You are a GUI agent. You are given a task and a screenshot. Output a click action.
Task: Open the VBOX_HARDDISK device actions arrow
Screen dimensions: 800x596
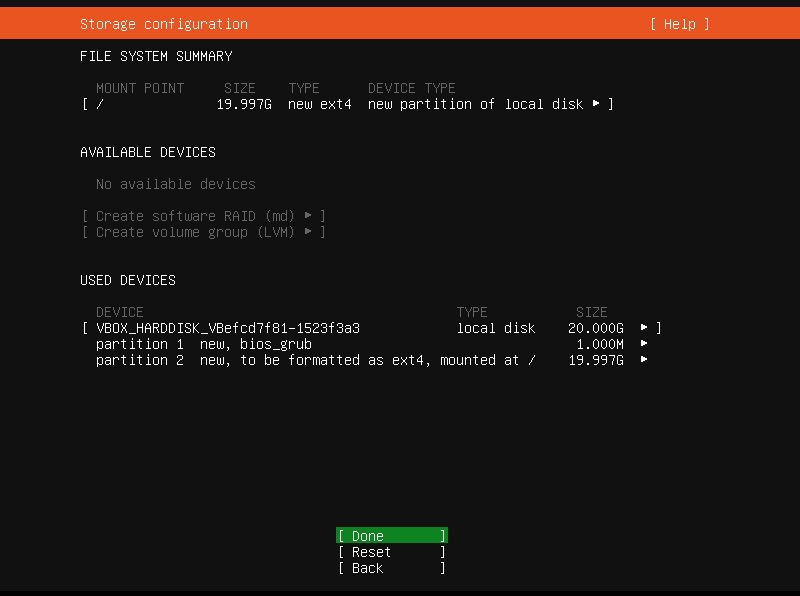(643, 327)
